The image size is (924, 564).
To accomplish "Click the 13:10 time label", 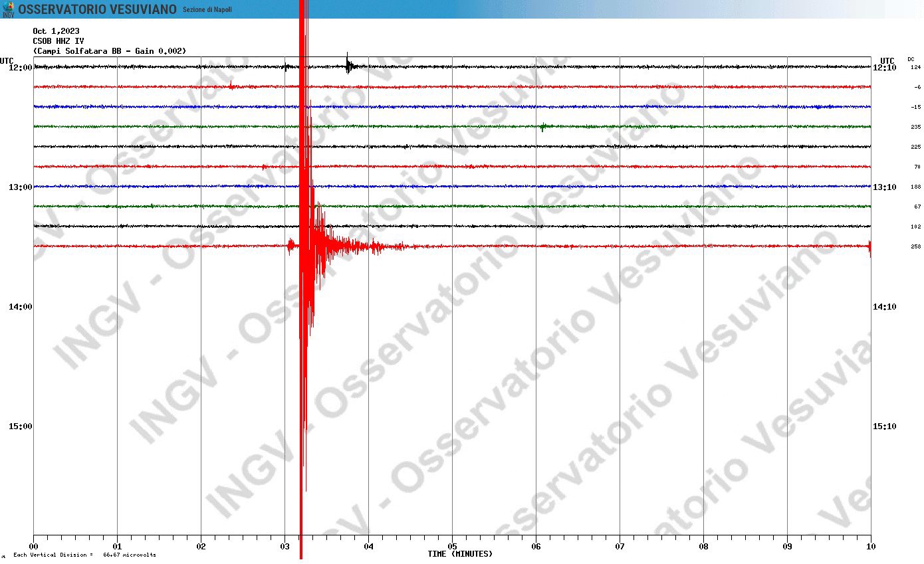I will [x=885, y=187].
